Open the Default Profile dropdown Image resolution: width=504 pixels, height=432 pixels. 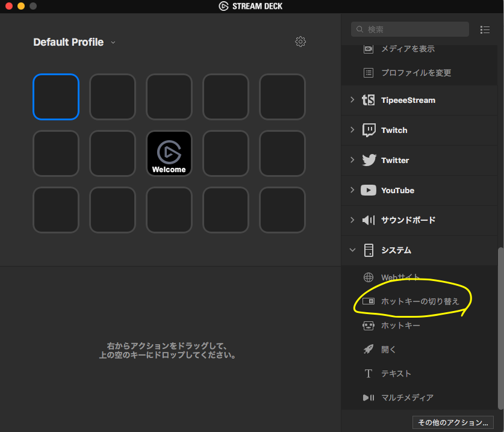coord(113,42)
